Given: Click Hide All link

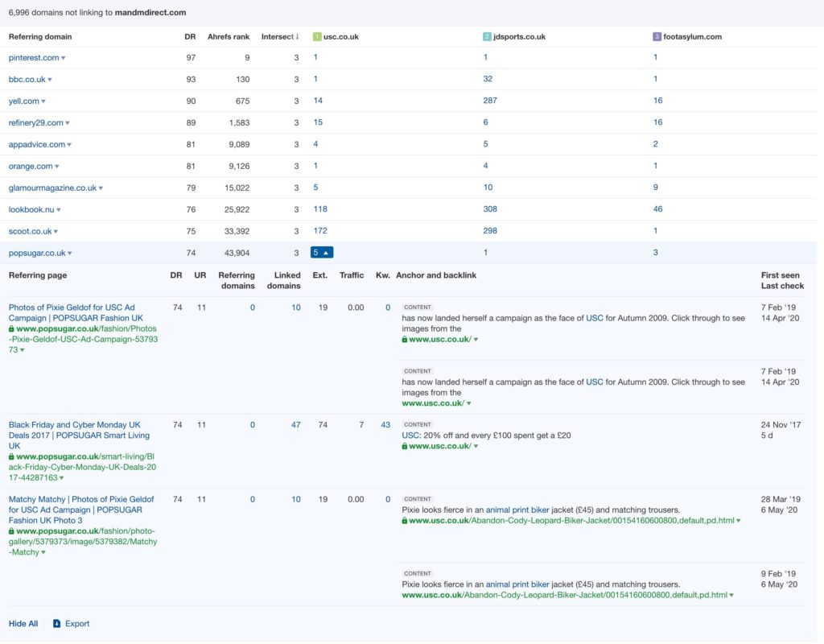Looking at the screenshot, I should (x=23, y=624).
